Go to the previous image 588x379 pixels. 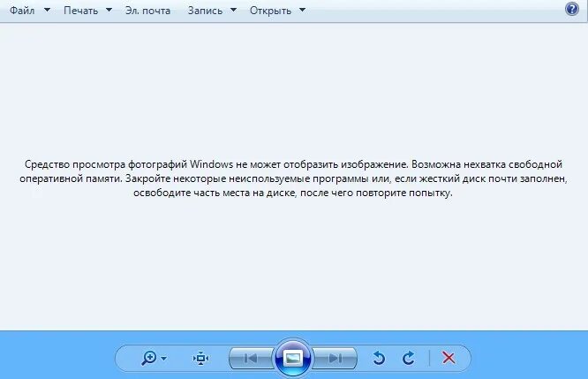coord(251,359)
